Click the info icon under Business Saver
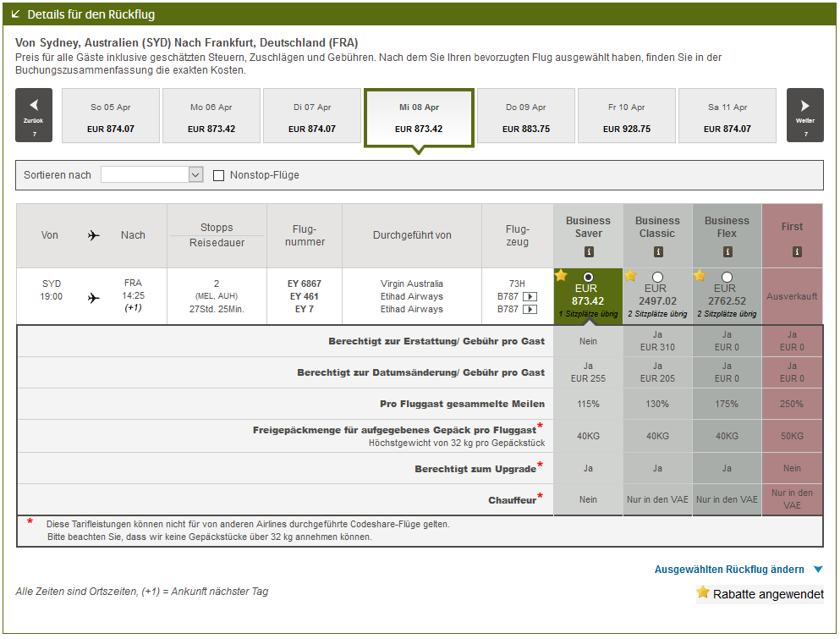Screen dimensions: 840x639 tap(589, 251)
